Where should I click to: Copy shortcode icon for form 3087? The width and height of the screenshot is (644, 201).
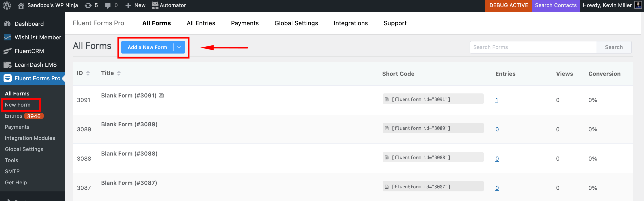[387, 187]
